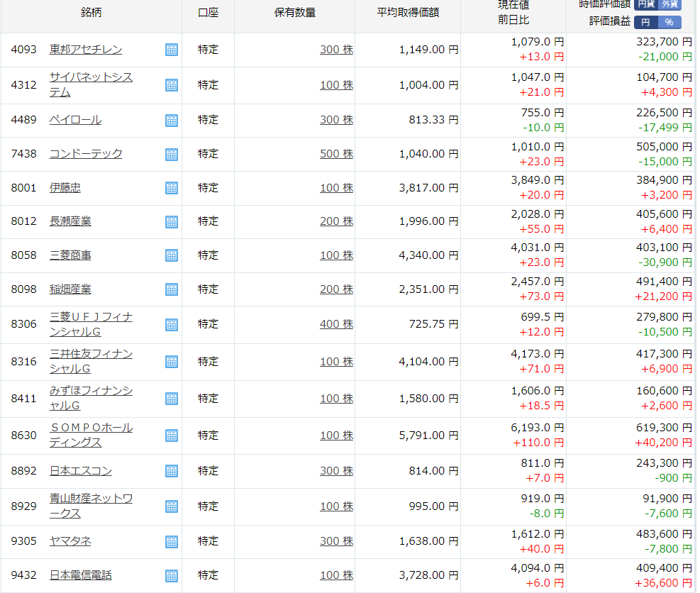700x593 pixels.
Task: Click 200 株 quantity for 稲畑産業
Action: coord(337,289)
